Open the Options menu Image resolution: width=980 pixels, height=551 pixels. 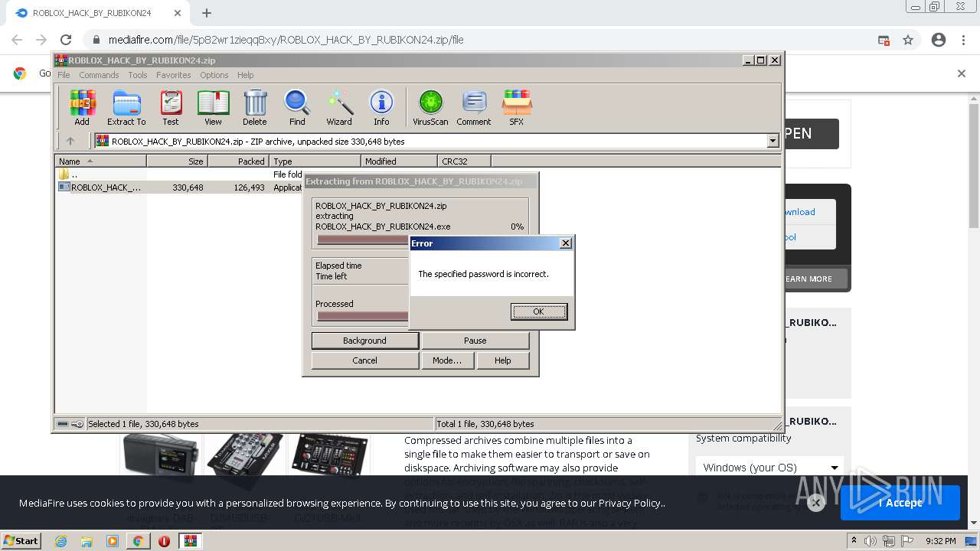pyautogui.click(x=214, y=75)
